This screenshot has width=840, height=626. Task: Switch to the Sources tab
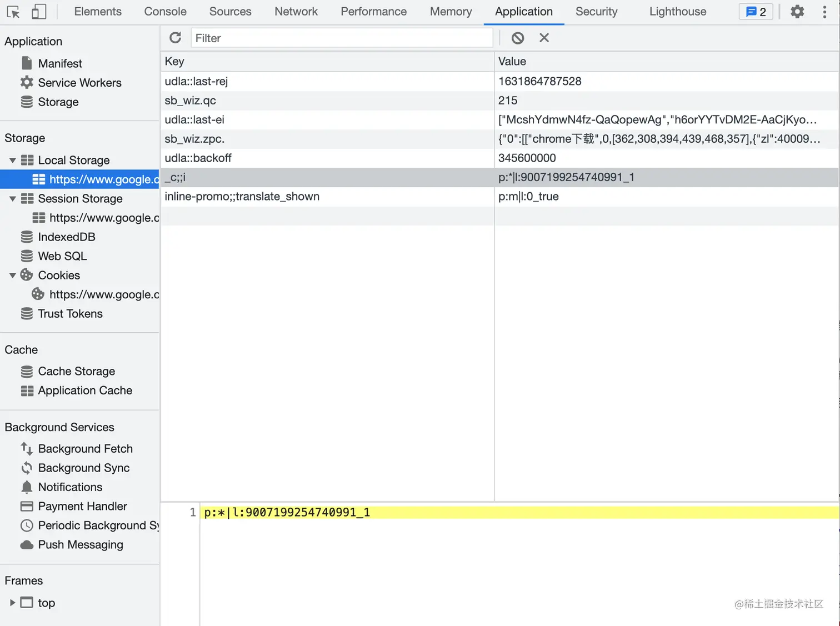230,12
